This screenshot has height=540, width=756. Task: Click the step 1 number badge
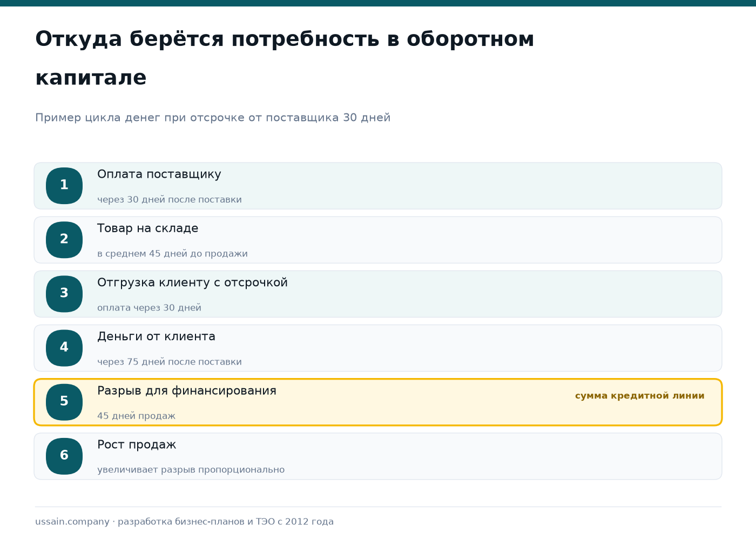click(x=64, y=186)
